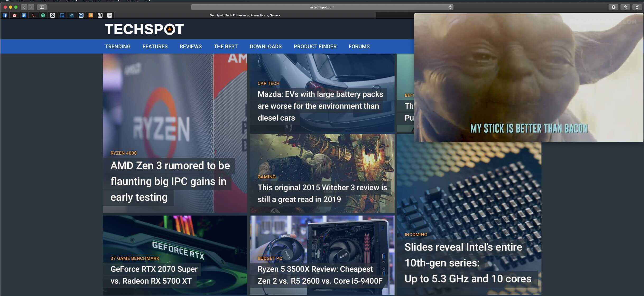Click the GAMING category label
This screenshot has height=296, width=644.
[x=266, y=177]
